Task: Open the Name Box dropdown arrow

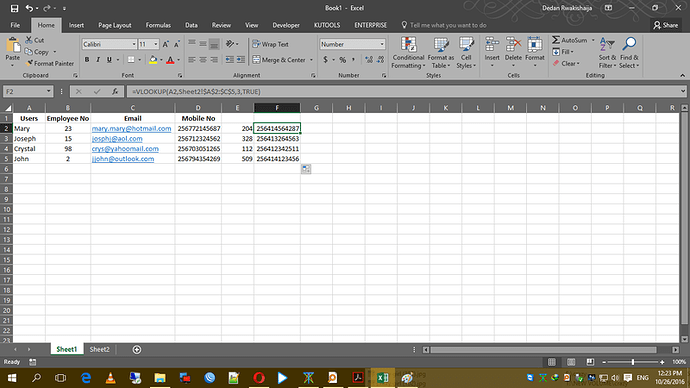Action: point(48,92)
